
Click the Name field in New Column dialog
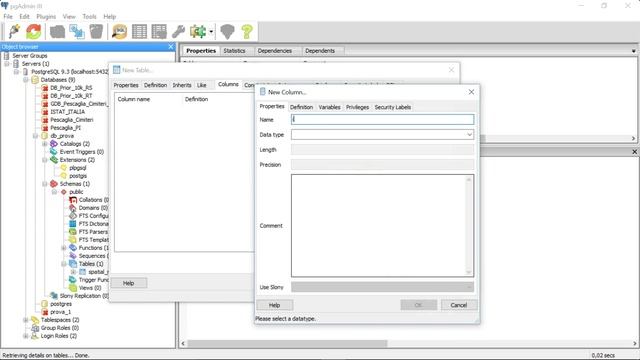click(x=382, y=119)
